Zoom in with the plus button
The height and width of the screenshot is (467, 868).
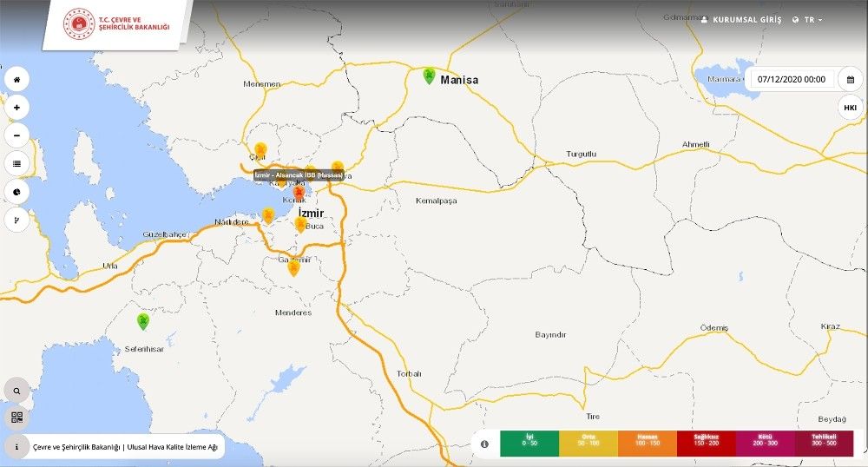click(16, 108)
